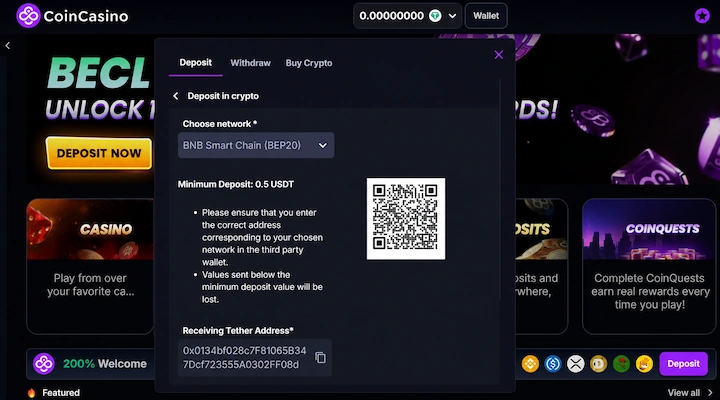Viewport: 720px width, 400px height.
Task: Click the CoinCasino logo icon
Action: coord(28,16)
